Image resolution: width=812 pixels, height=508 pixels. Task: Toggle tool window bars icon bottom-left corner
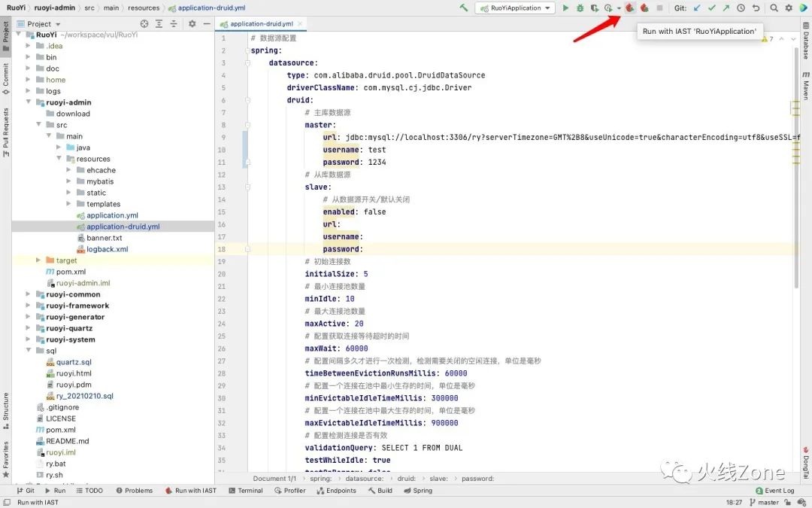[6, 502]
